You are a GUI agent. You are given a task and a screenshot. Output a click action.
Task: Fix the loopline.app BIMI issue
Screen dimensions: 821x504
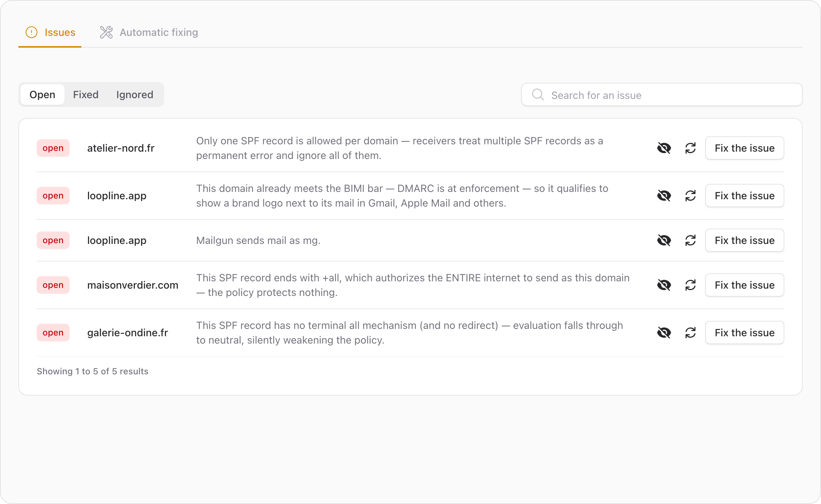745,196
